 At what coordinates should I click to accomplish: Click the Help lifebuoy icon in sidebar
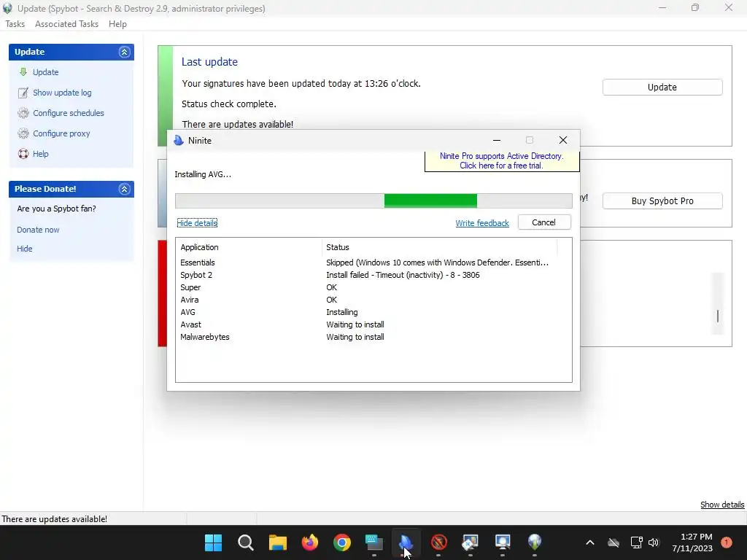click(23, 154)
